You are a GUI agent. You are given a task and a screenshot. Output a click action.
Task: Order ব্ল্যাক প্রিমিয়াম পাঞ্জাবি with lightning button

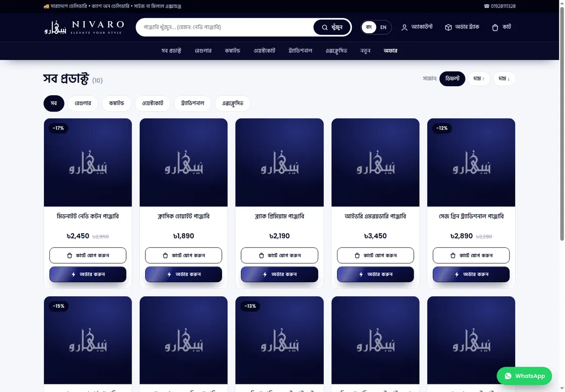click(x=279, y=274)
